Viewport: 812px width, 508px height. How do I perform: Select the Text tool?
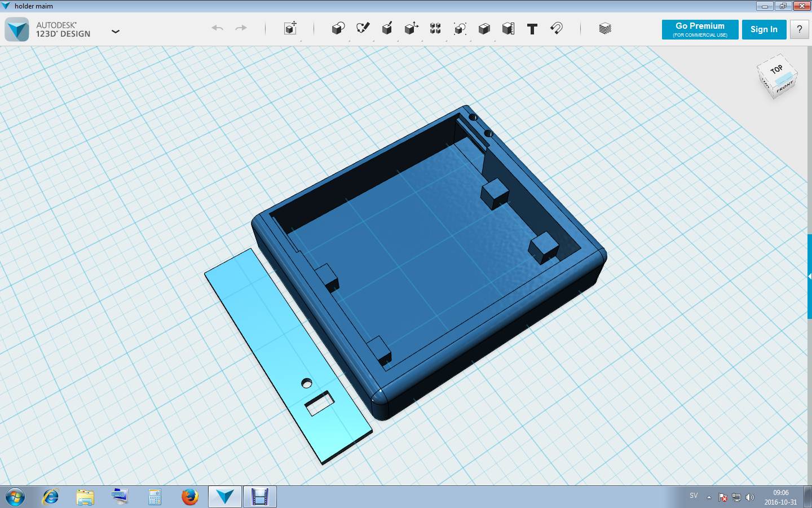[x=532, y=29]
